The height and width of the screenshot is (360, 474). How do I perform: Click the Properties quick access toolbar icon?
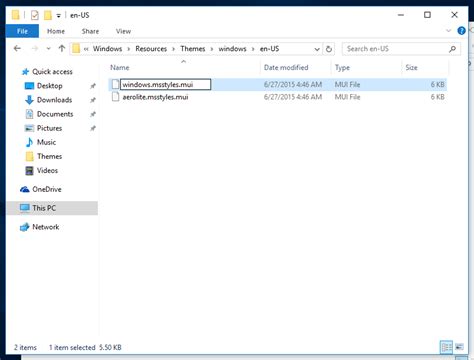point(35,15)
